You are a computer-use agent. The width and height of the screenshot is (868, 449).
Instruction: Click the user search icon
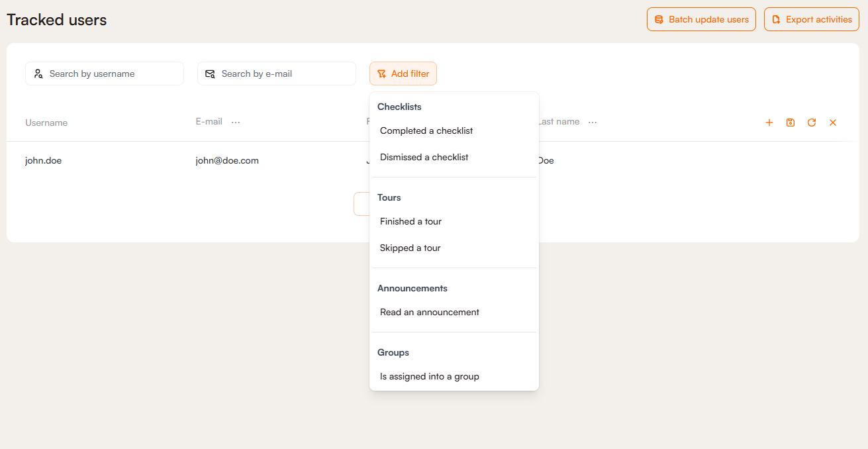(x=38, y=74)
